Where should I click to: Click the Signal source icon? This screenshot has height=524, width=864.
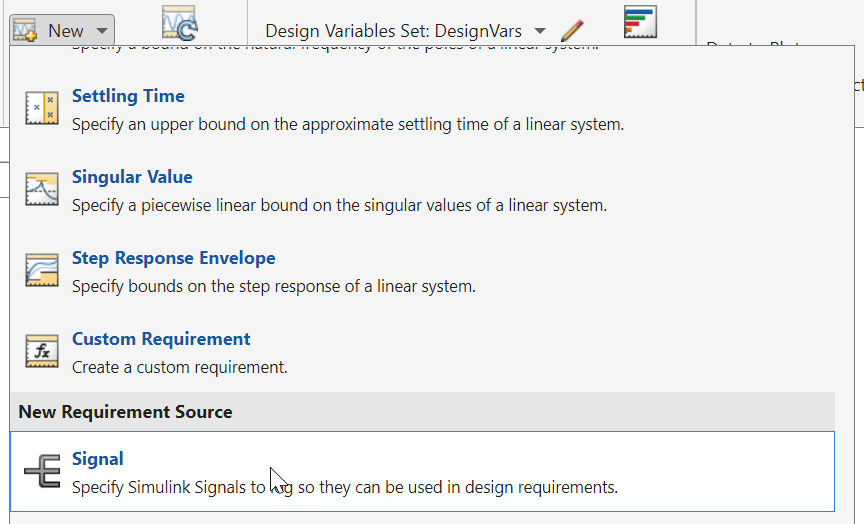(x=42, y=471)
